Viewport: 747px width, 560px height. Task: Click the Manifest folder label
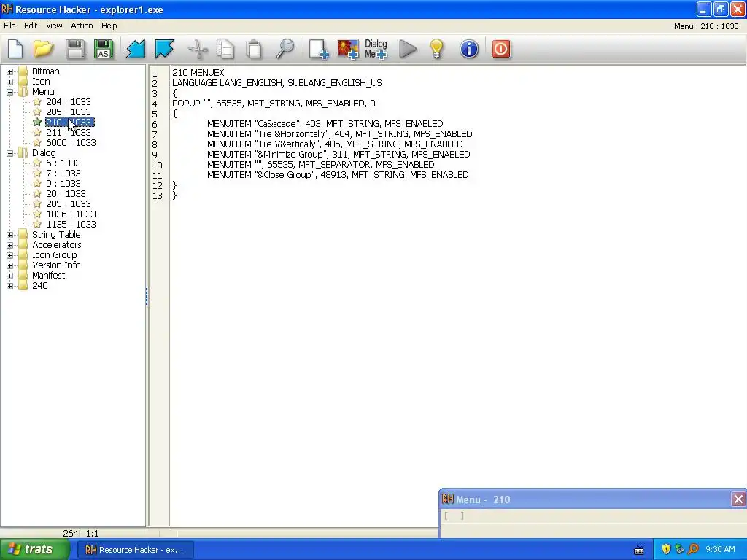click(48, 276)
